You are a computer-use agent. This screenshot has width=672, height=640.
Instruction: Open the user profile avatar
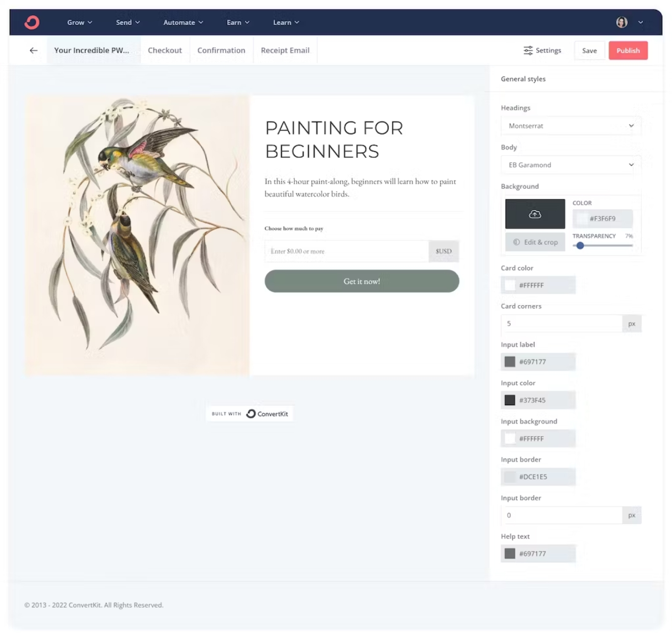(x=622, y=22)
